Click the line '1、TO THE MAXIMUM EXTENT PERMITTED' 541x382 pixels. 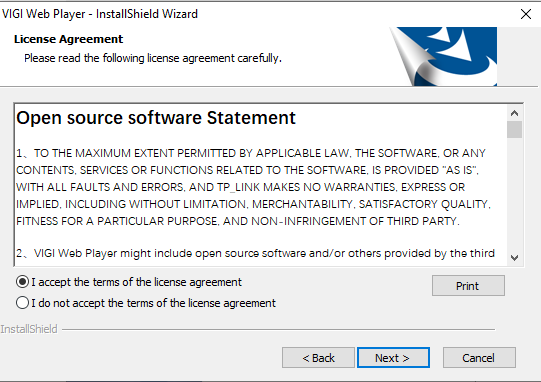click(x=251, y=153)
